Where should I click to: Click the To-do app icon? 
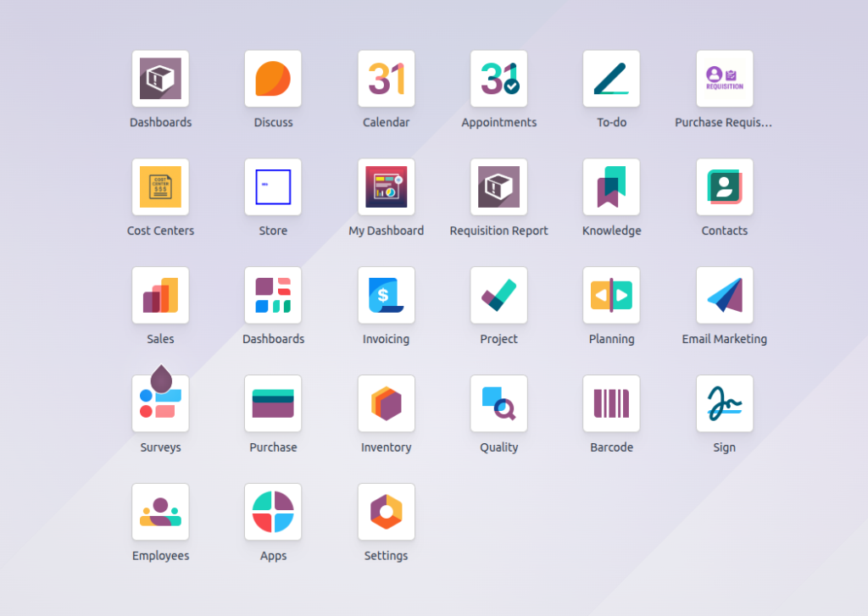point(611,79)
